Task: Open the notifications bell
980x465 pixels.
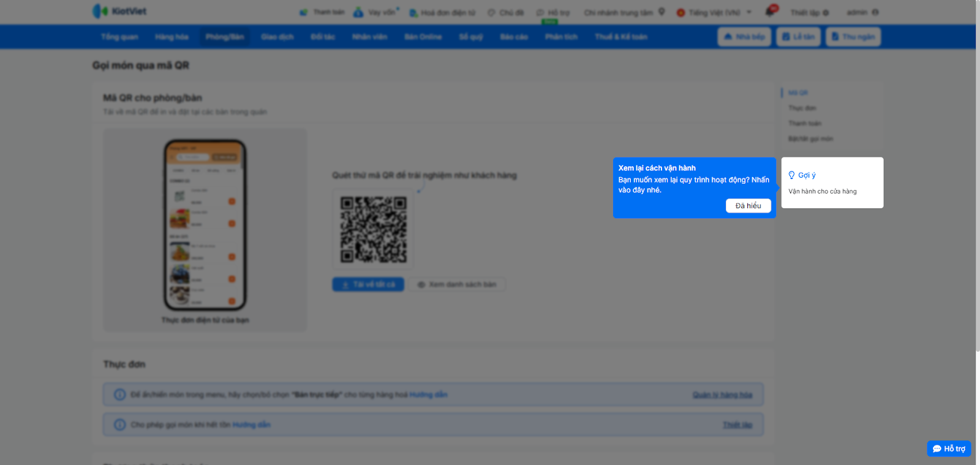Action: tap(770, 12)
